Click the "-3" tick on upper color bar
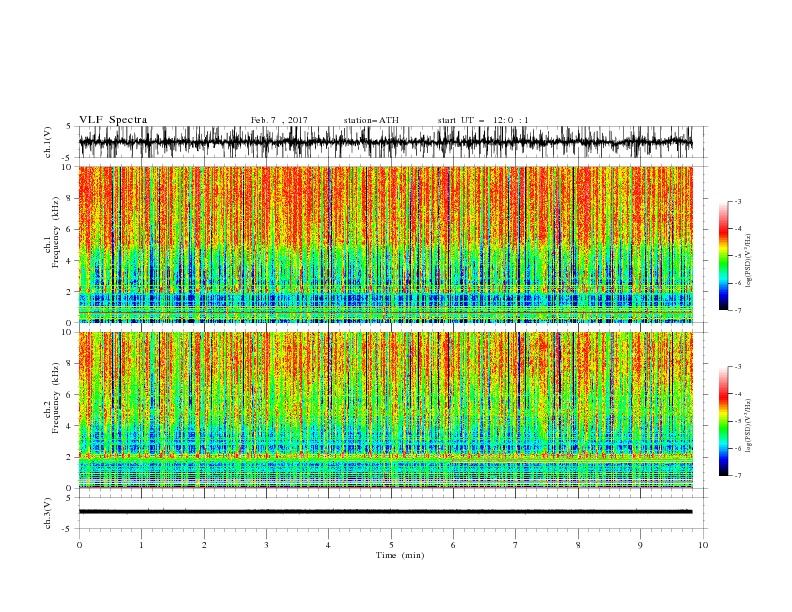The image size is (792, 612). coord(737,201)
